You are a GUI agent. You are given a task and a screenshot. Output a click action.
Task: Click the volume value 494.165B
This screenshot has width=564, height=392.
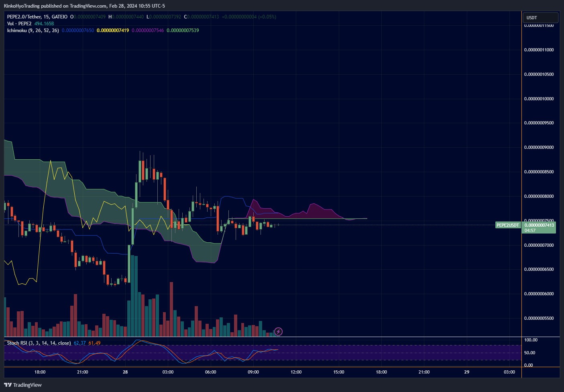click(44, 24)
